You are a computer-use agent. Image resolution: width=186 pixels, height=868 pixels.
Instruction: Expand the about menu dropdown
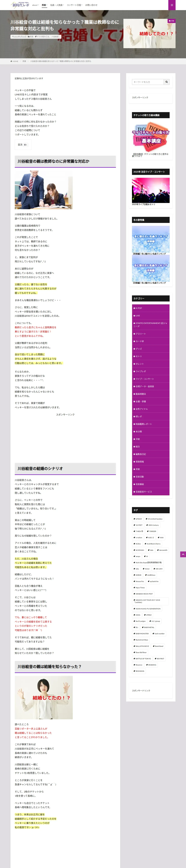(x=35, y=5)
